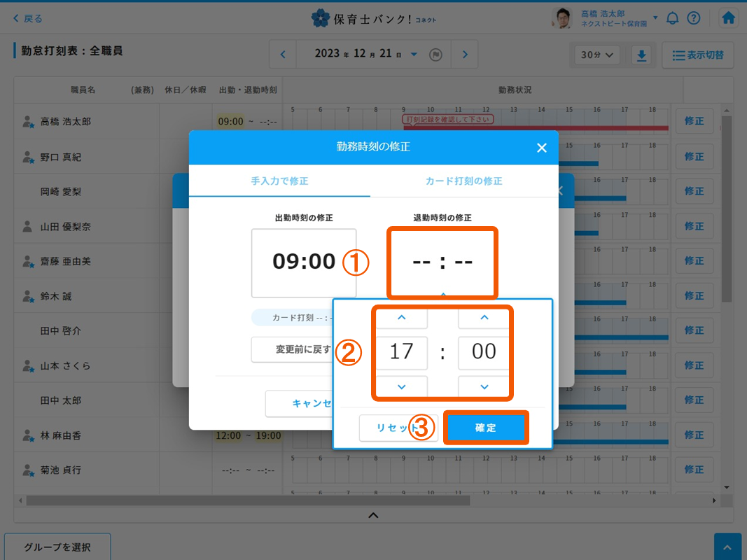Increase the hour value above 17

coord(401,318)
